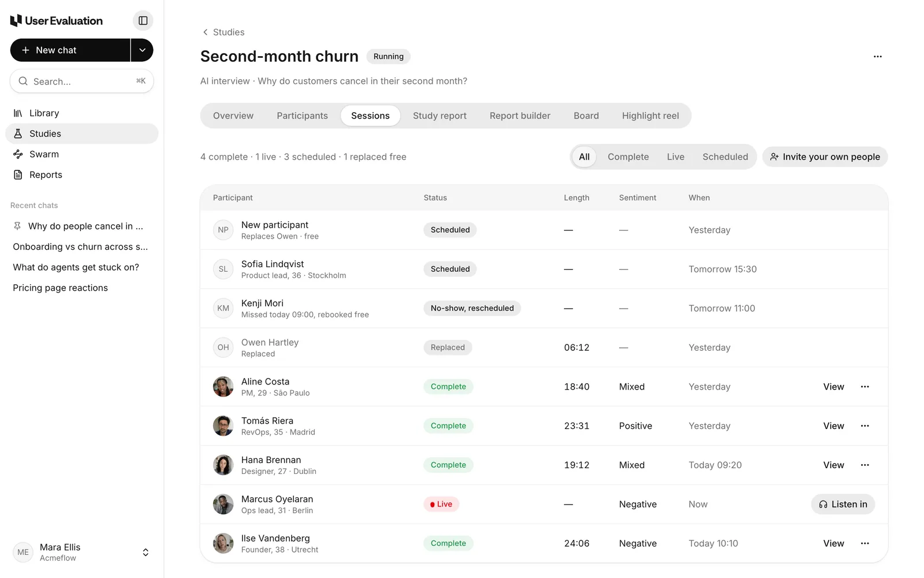
Task: Filter sessions by Live
Action: pos(676,157)
